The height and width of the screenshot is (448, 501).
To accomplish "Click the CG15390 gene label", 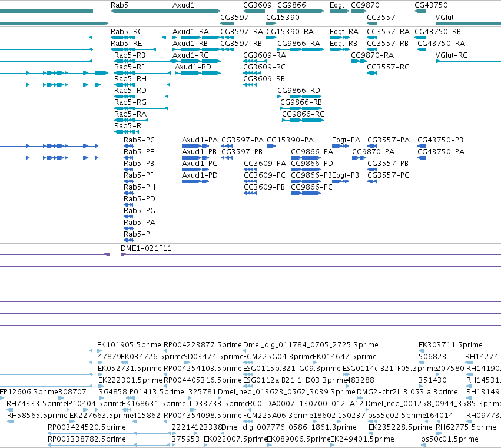I will 283,17.
